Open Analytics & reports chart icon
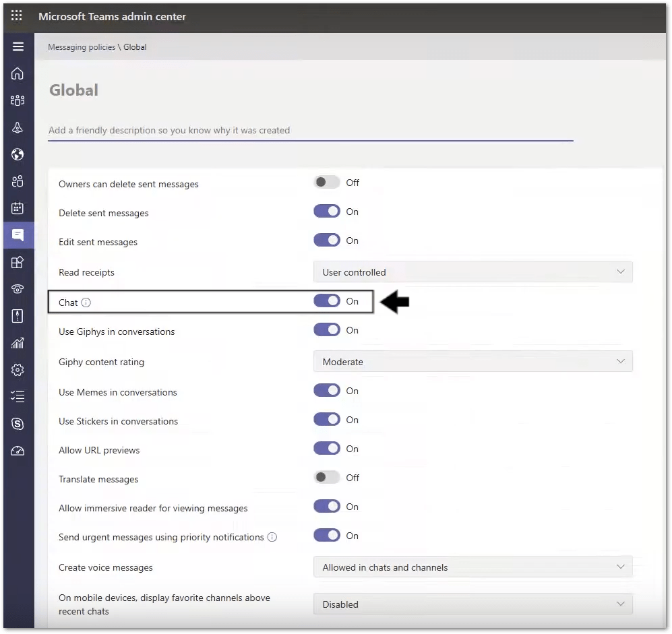Image resolution: width=672 pixels, height=634 pixels. point(18,343)
